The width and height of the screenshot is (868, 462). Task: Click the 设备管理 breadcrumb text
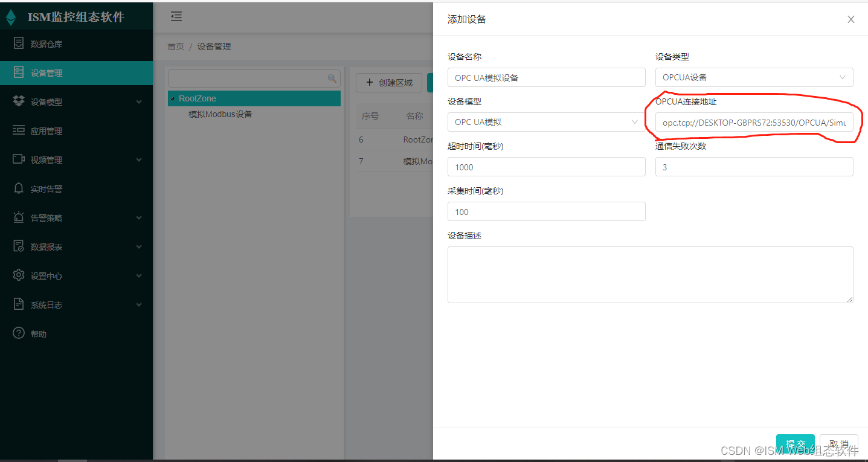pos(214,47)
